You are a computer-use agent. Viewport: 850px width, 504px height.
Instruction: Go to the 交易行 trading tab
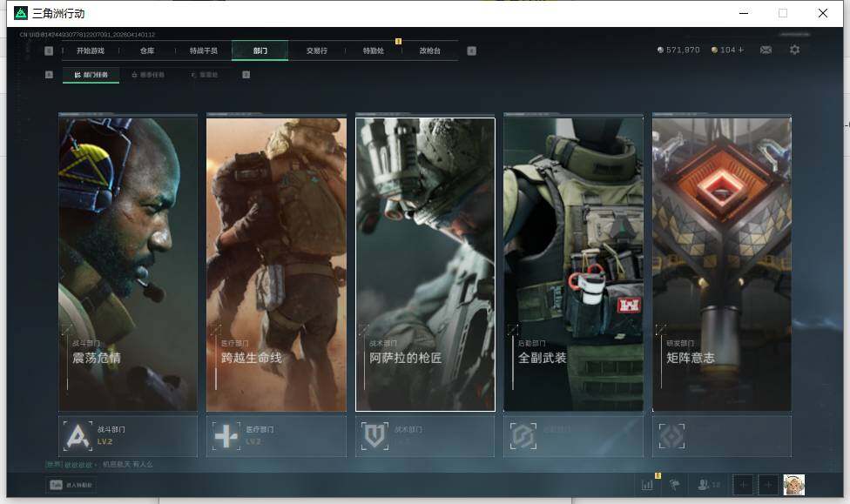pos(317,50)
